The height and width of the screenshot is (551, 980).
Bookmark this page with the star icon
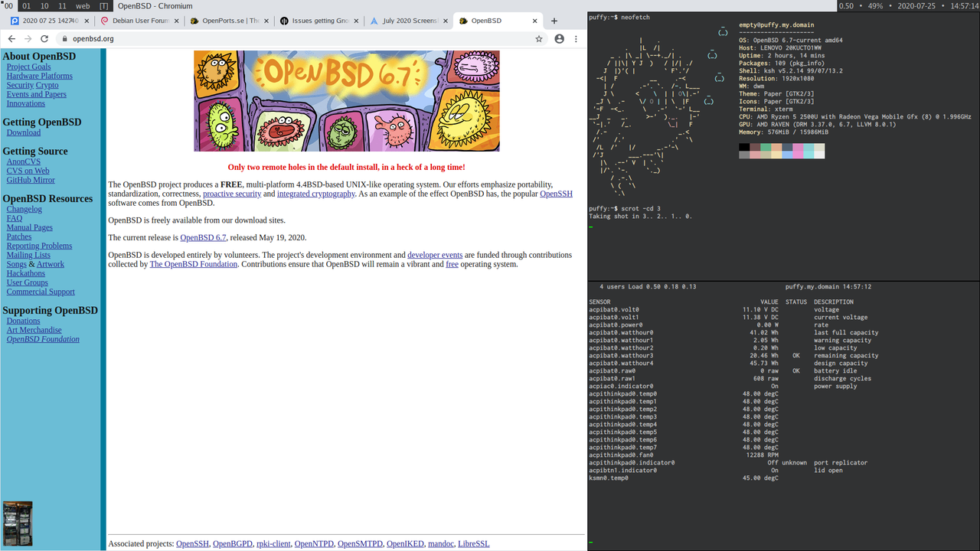click(539, 38)
